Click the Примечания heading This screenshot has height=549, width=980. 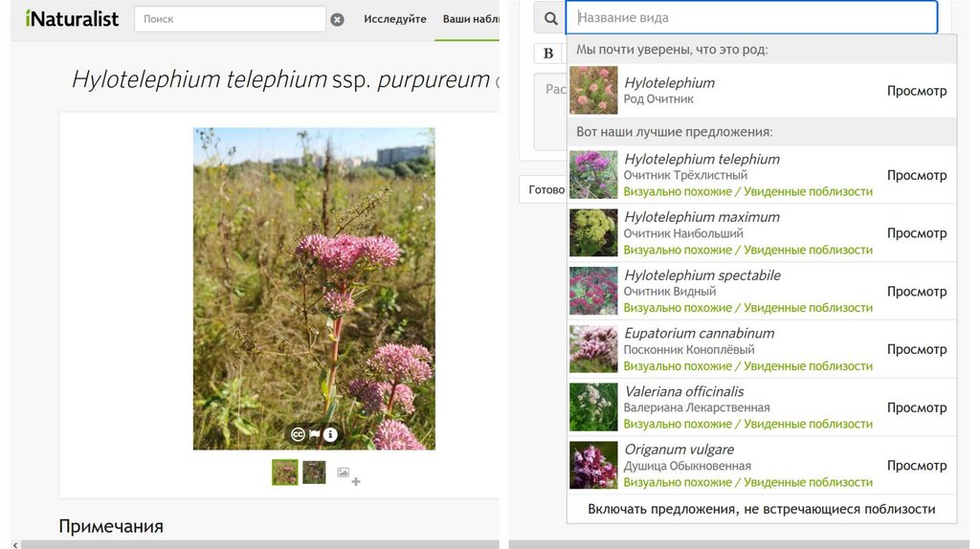[x=111, y=526]
